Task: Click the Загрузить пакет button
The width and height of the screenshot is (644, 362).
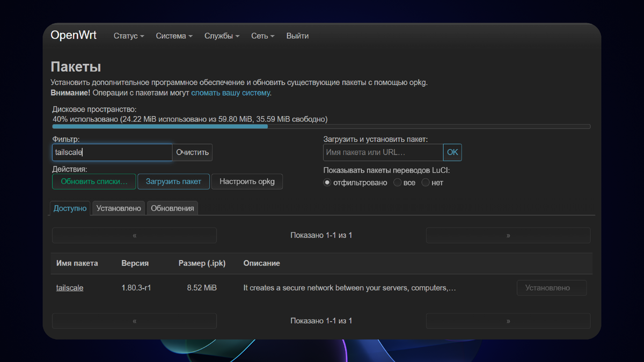Action: click(173, 181)
